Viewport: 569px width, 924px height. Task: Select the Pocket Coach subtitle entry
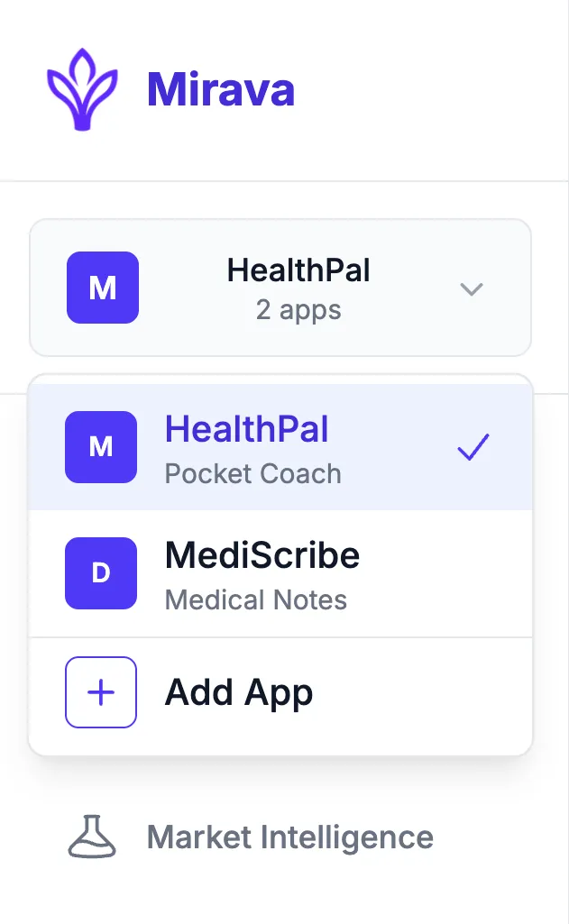point(252,473)
